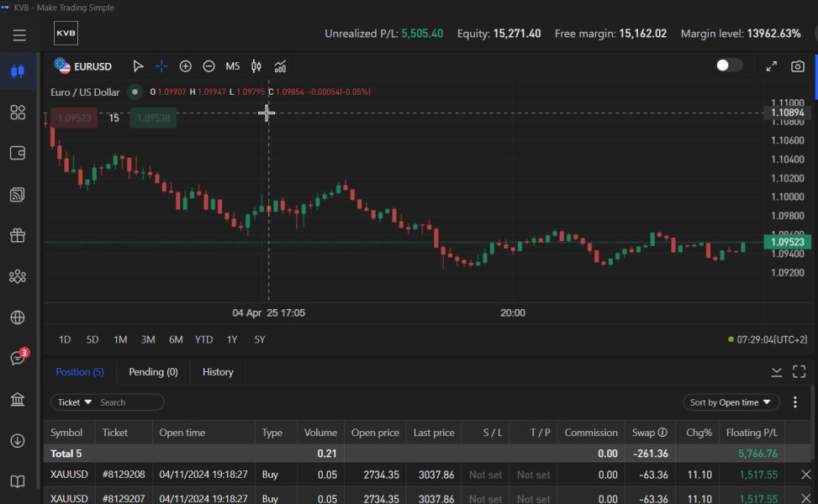Click the red 1.09523 sell price button
Viewport: 818px width, 504px height.
(74, 118)
